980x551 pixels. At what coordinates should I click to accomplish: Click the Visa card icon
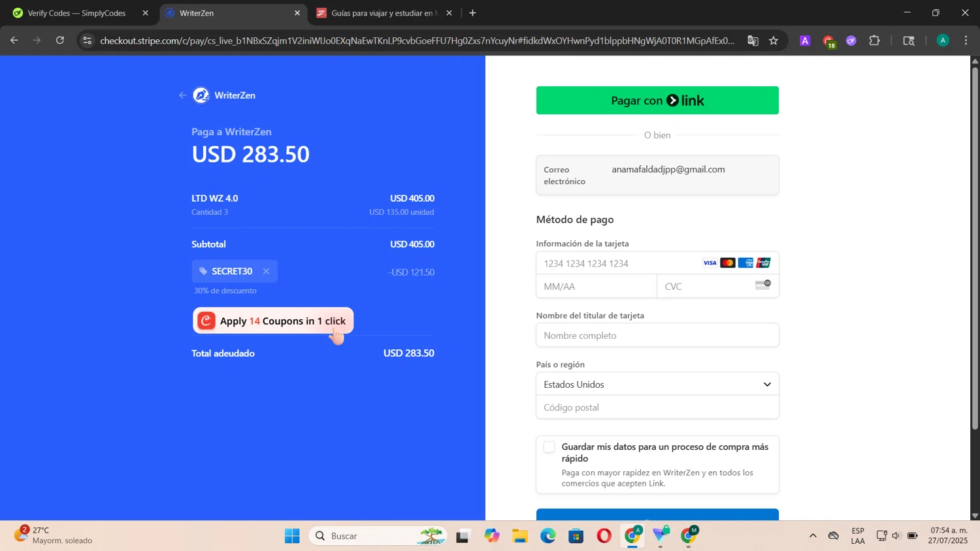click(710, 263)
